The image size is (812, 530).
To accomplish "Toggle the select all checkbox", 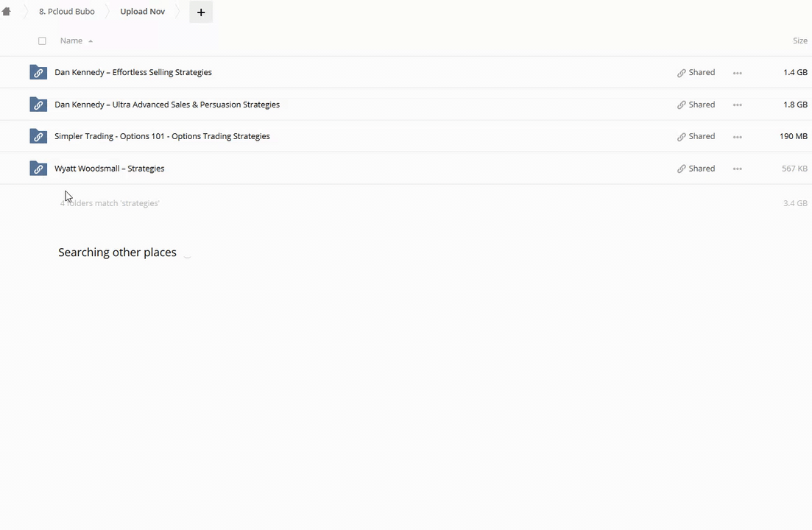I will (42, 41).
